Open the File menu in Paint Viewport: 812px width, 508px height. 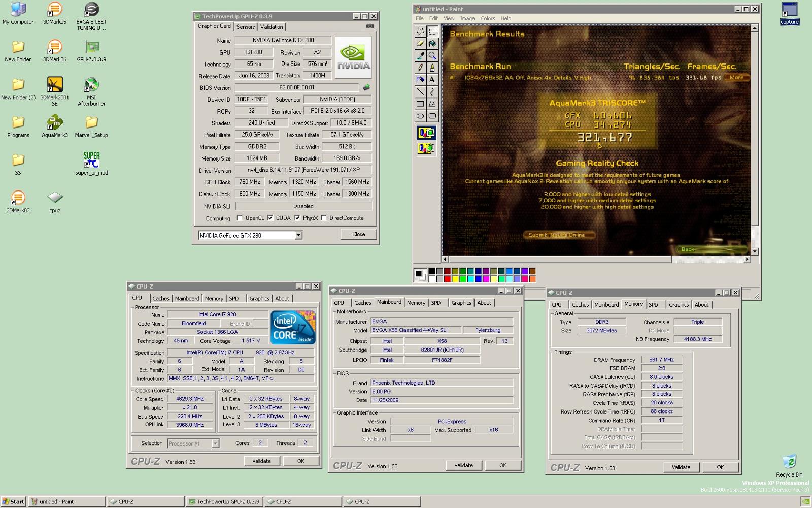[420, 18]
